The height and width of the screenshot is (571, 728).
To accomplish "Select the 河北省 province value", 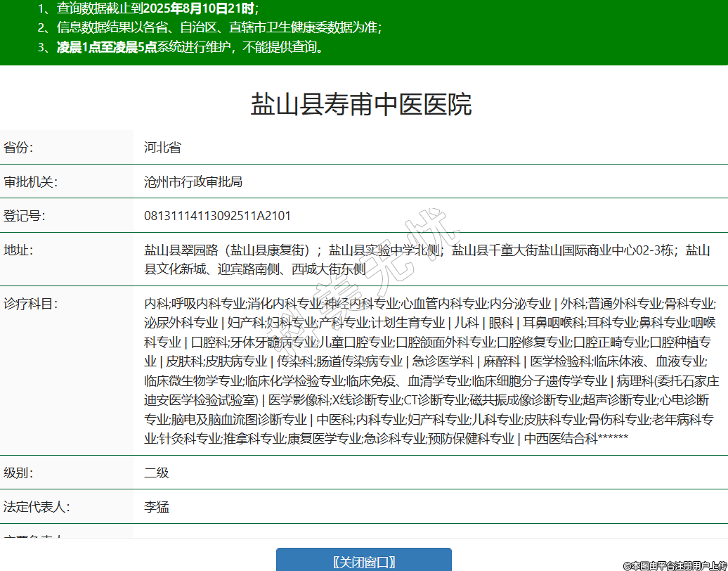I will click(x=162, y=148).
